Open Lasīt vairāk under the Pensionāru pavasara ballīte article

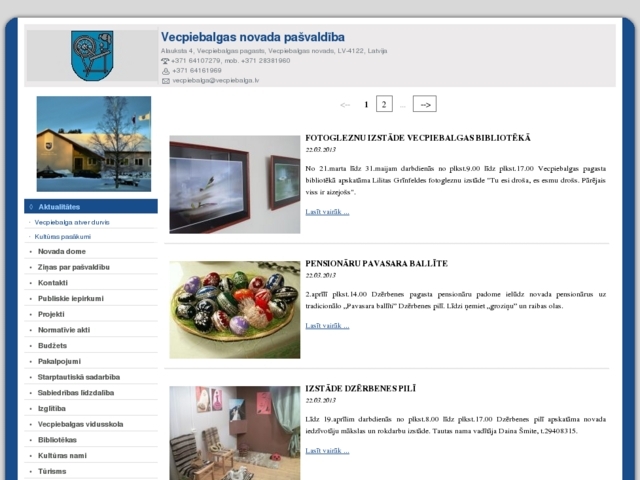pos(327,326)
